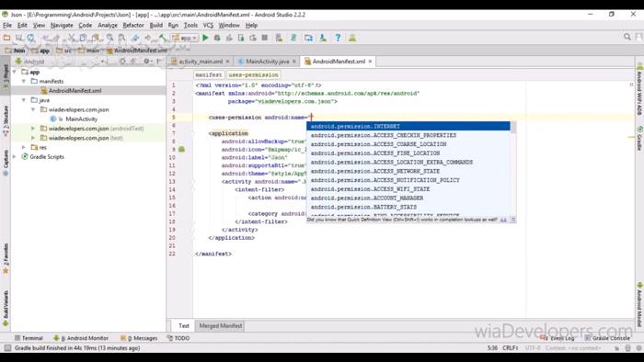Select android.permission.ACCESS_FINE_LOCATION completion item

click(408, 153)
